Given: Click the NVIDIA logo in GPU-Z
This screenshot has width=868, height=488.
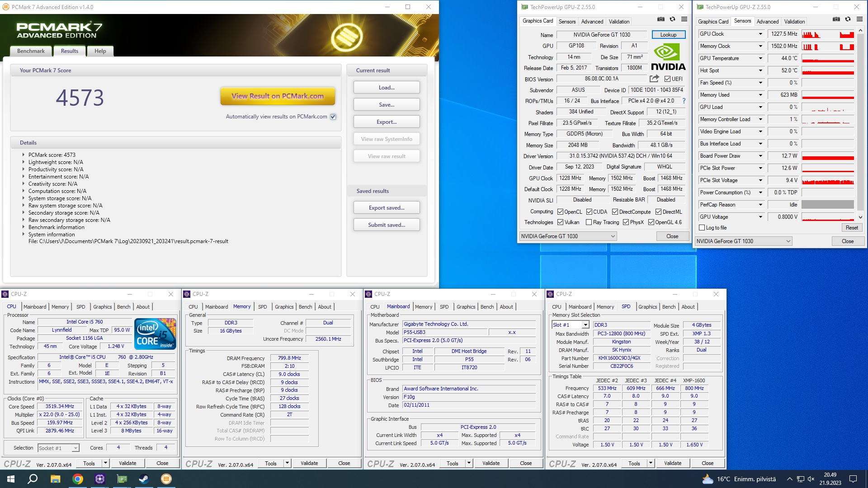Looking at the screenshot, I should [668, 57].
